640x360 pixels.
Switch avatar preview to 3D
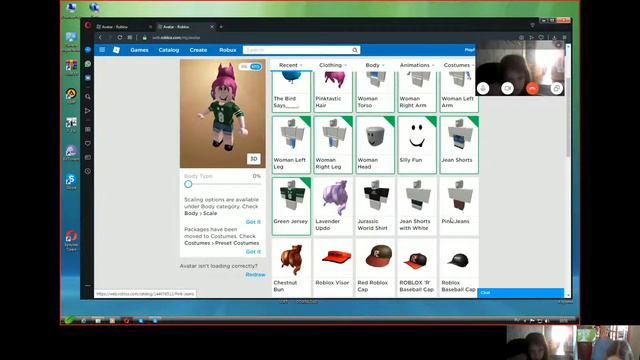[253, 159]
